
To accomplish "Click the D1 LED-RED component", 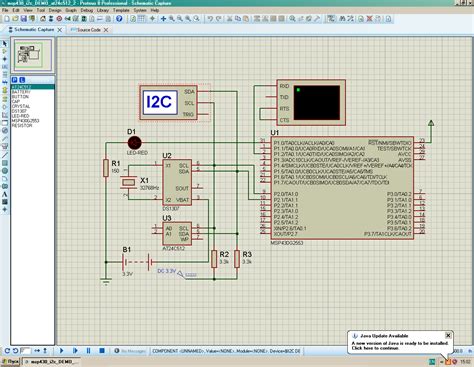I will [135, 143].
